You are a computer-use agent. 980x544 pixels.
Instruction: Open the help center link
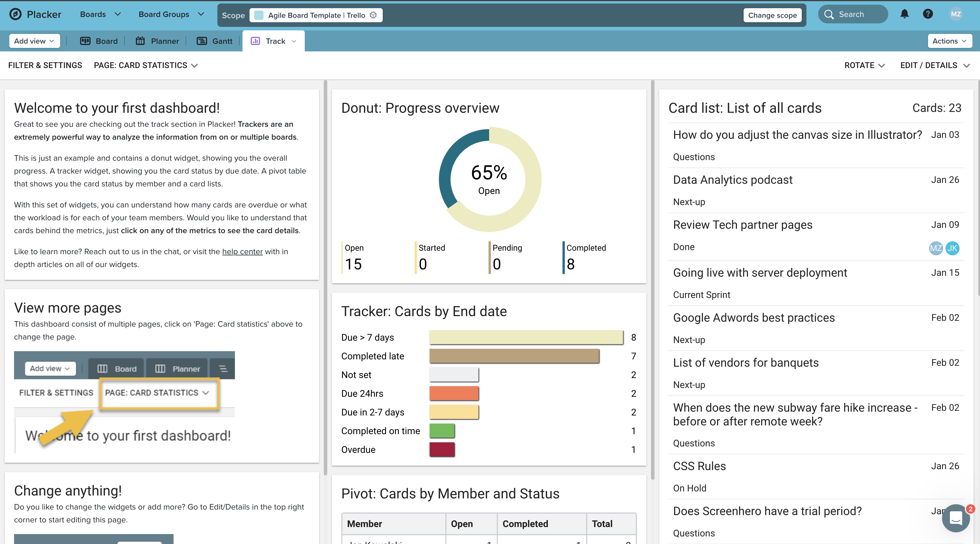click(242, 252)
